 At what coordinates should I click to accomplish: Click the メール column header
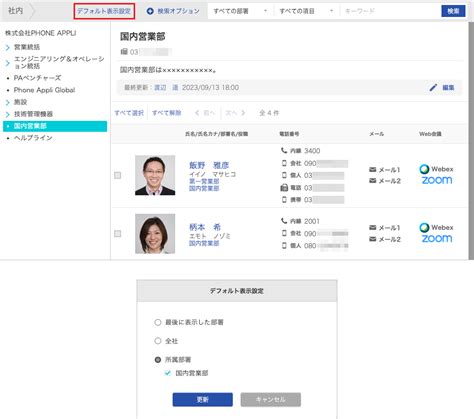(376, 134)
